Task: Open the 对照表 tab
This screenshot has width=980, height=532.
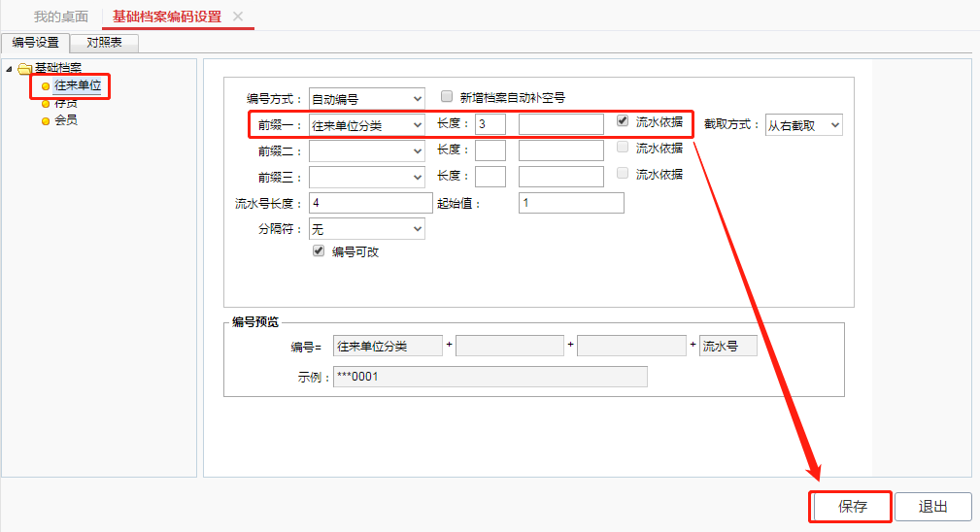Action: click(104, 43)
